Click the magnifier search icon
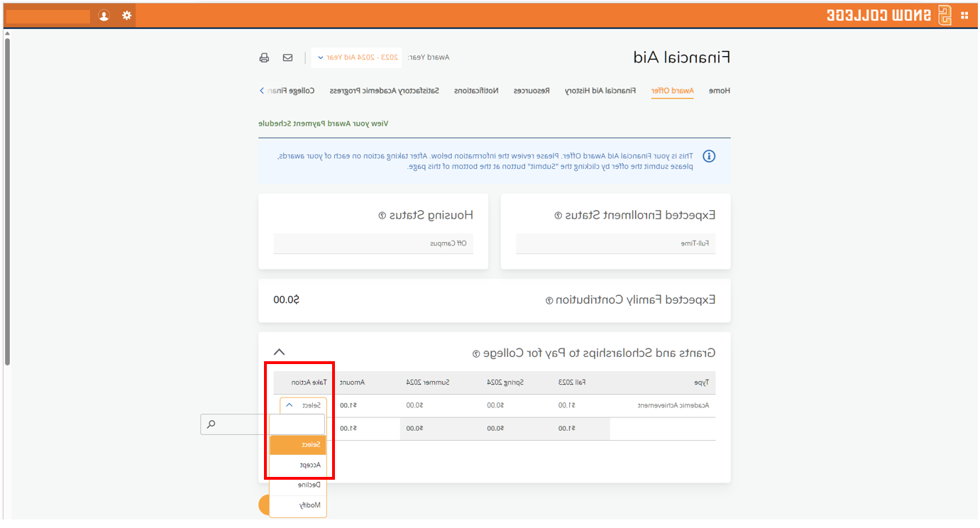The width and height of the screenshot is (980, 528). pos(211,425)
